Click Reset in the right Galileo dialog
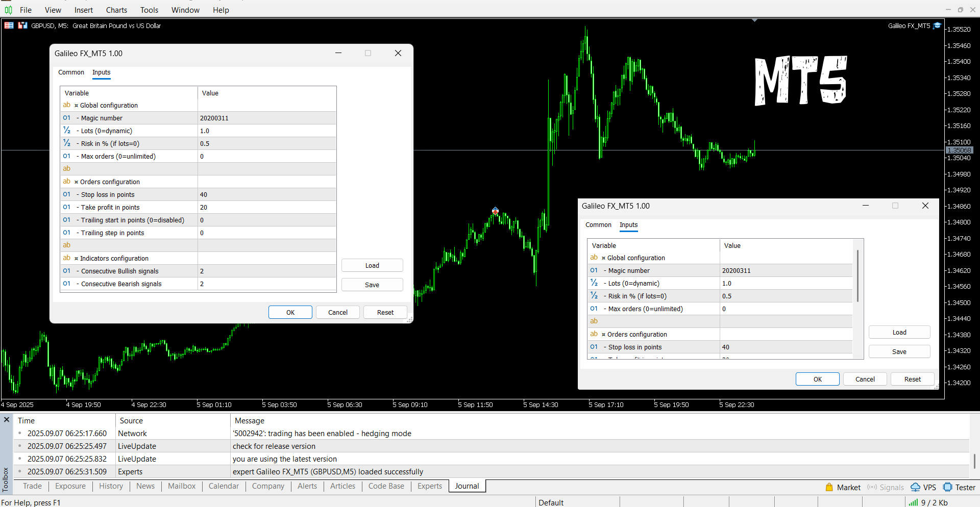The width and height of the screenshot is (980, 507). coord(913,379)
